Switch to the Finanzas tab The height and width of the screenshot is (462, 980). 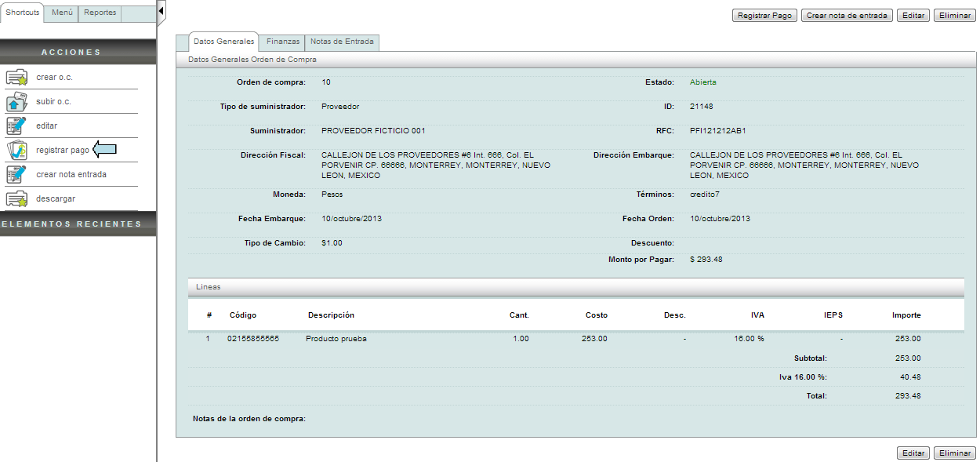[282, 42]
